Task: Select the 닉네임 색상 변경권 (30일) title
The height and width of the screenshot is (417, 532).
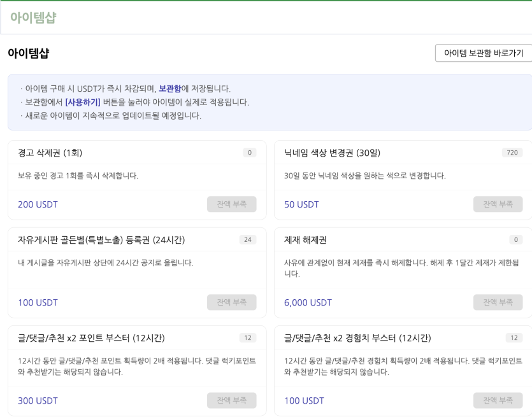Action: (332, 153)
